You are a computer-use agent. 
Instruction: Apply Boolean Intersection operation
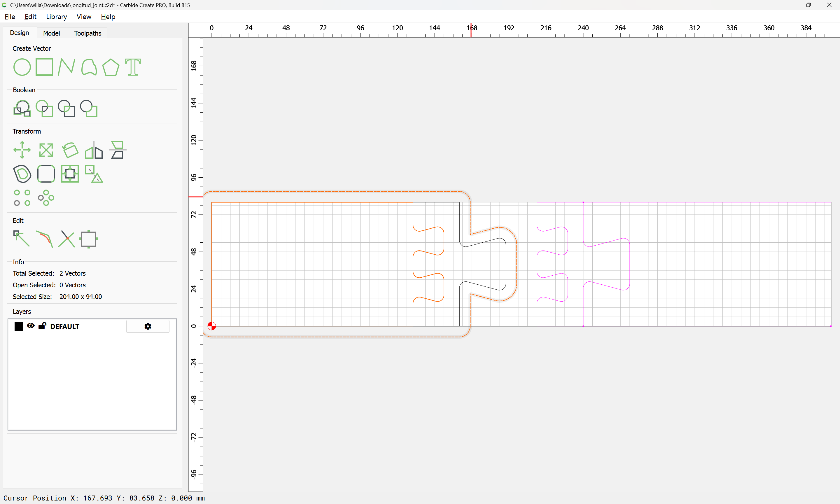click(x=44, y=108)
